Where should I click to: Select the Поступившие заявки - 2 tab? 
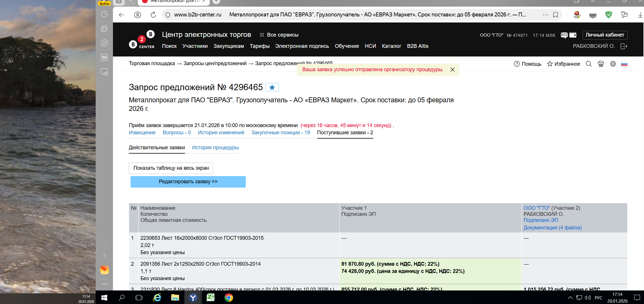345,133
